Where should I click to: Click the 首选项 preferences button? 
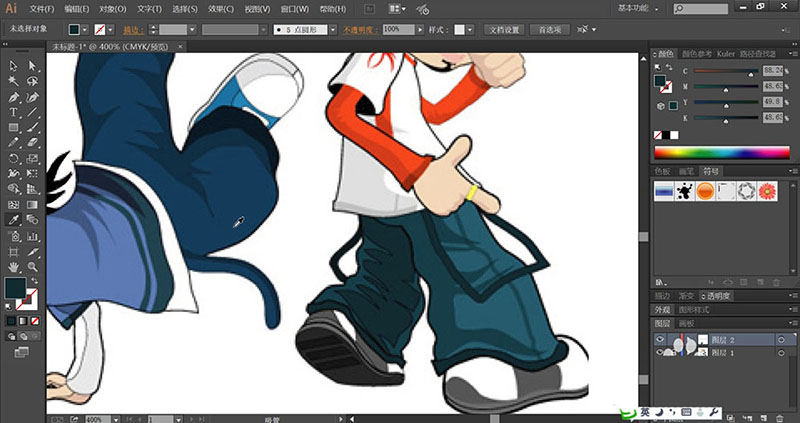coord(549,30)
